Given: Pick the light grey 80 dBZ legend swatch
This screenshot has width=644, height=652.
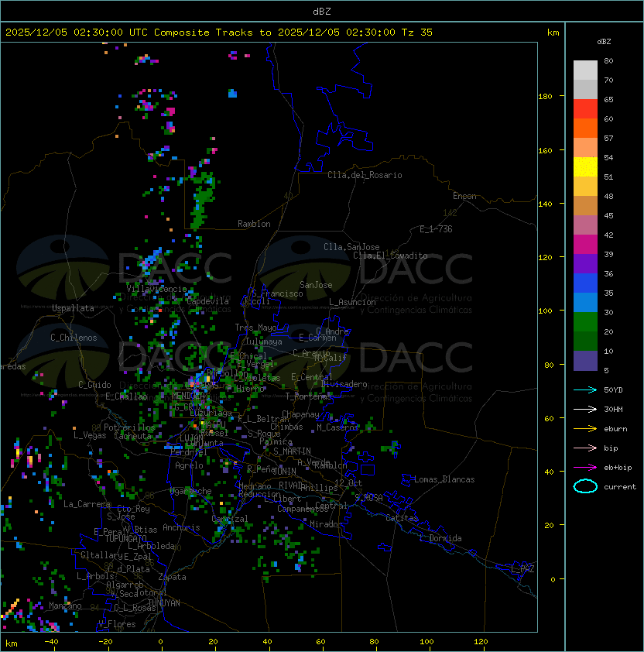Looking at the screenshot, I should click(585, 70).
